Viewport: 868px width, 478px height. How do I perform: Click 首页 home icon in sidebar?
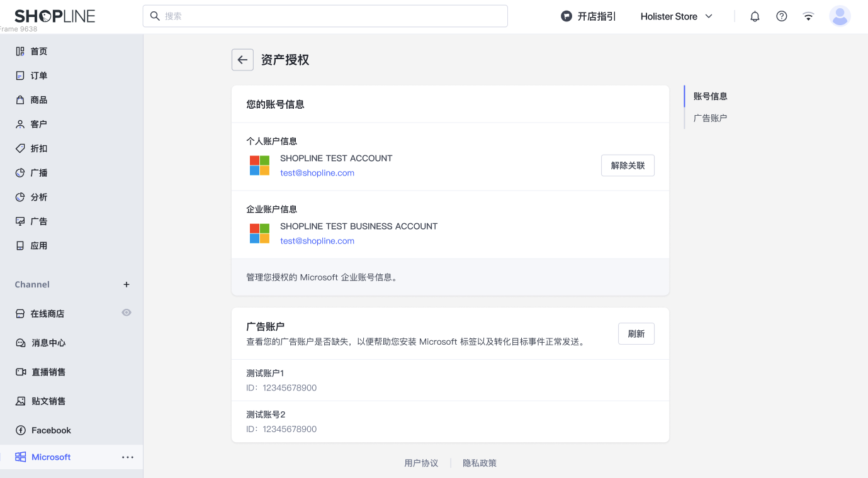pos(20,51)
